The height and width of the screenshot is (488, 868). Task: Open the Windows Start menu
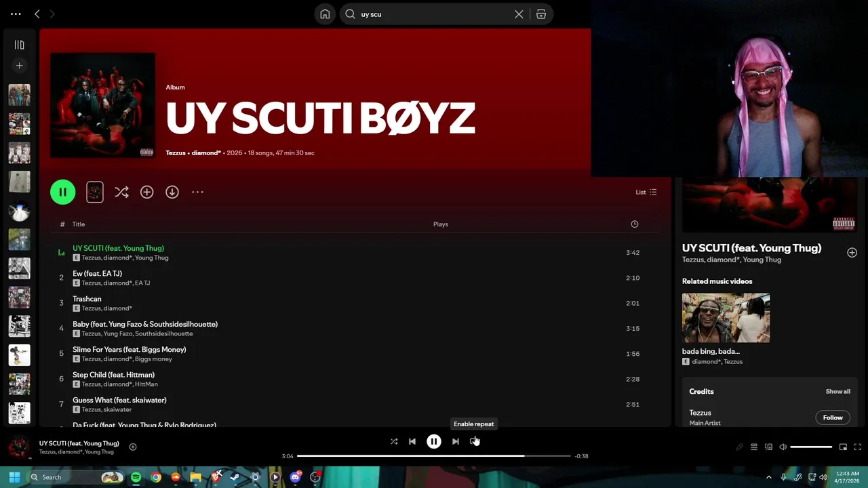[x=14, y=477]
